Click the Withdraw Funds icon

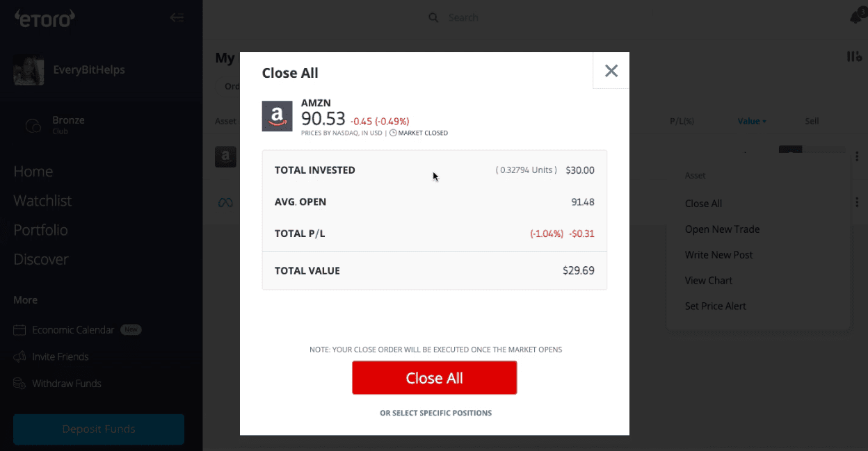[x=19, y=383]
